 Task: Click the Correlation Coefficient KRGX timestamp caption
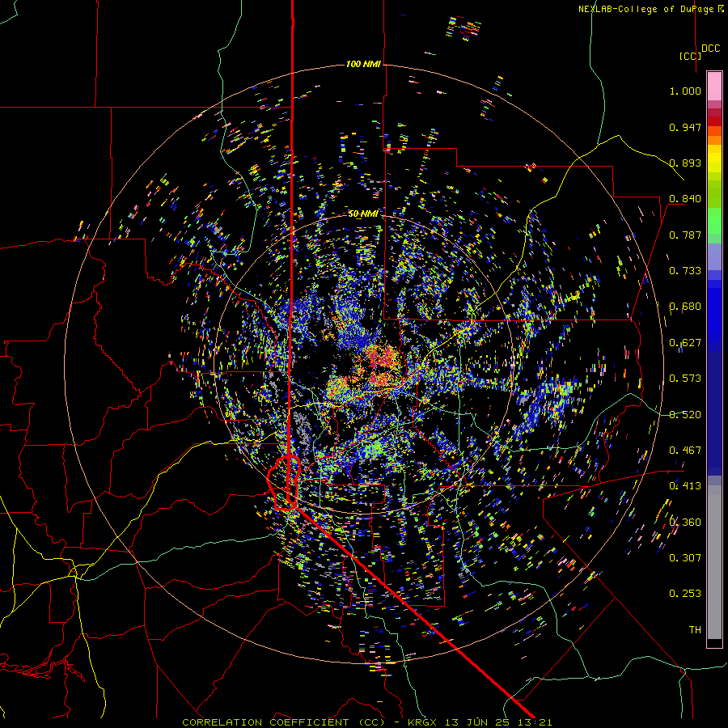point(367,722)
